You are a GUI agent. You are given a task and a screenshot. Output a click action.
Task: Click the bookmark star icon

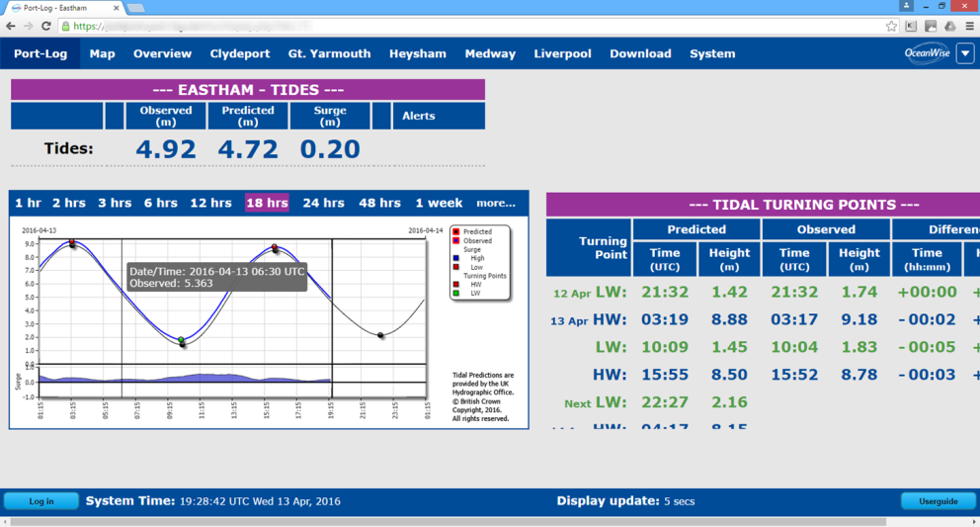[891, 27]
